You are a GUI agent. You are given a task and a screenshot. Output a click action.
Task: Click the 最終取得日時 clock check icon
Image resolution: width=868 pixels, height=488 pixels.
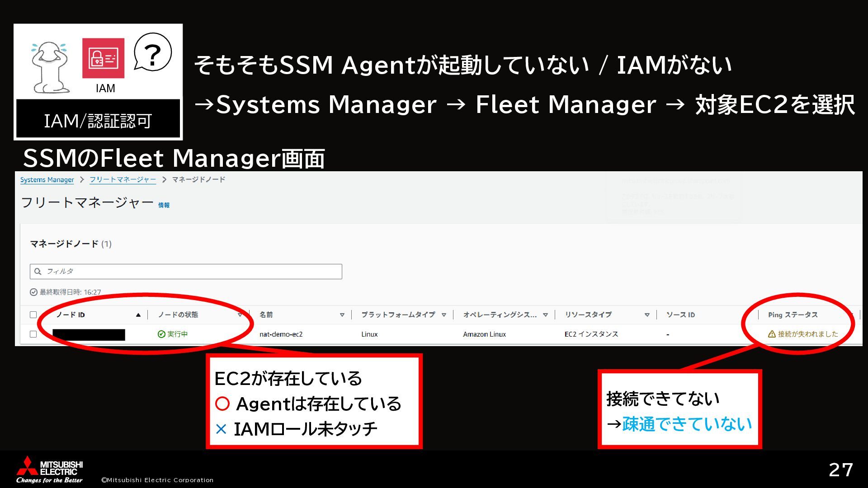coord(33,292)
